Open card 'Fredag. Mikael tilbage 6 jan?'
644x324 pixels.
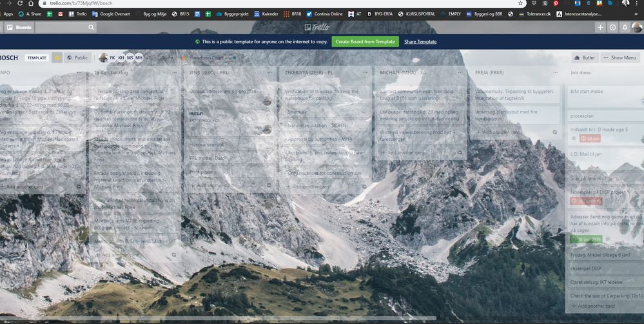tap(606, 255)
